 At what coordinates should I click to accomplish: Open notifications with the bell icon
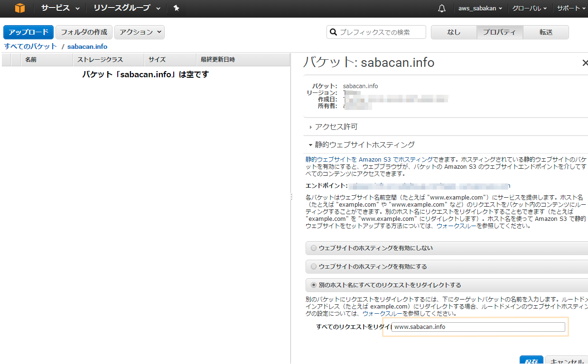[442, 9]
